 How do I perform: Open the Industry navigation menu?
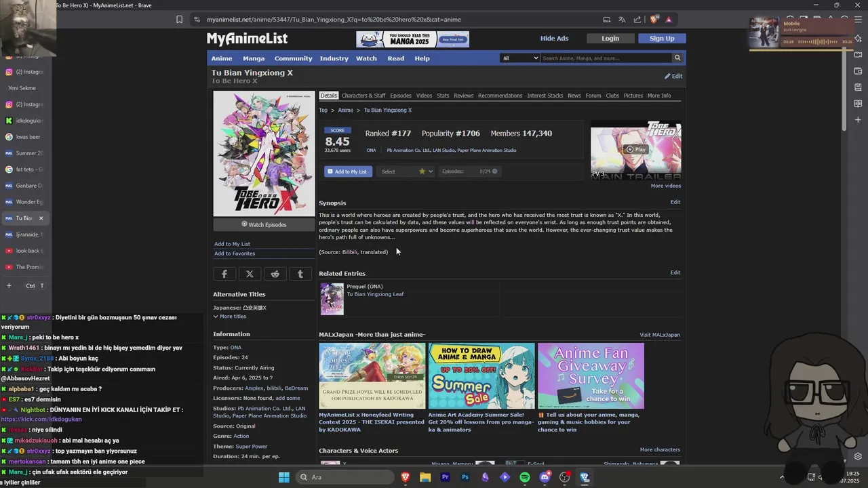[334, 58]
